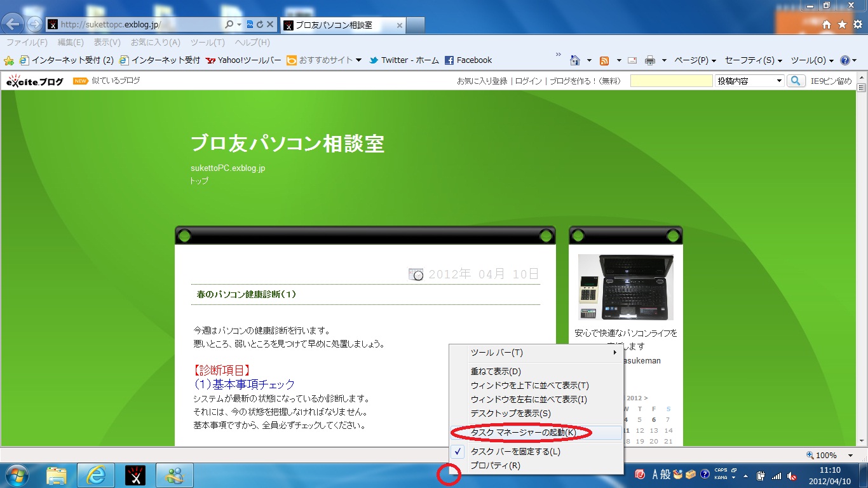Open the Windows Start orb
Image resolution: width=868 pixels, height=488 pixels.
(x=17, y=475)
